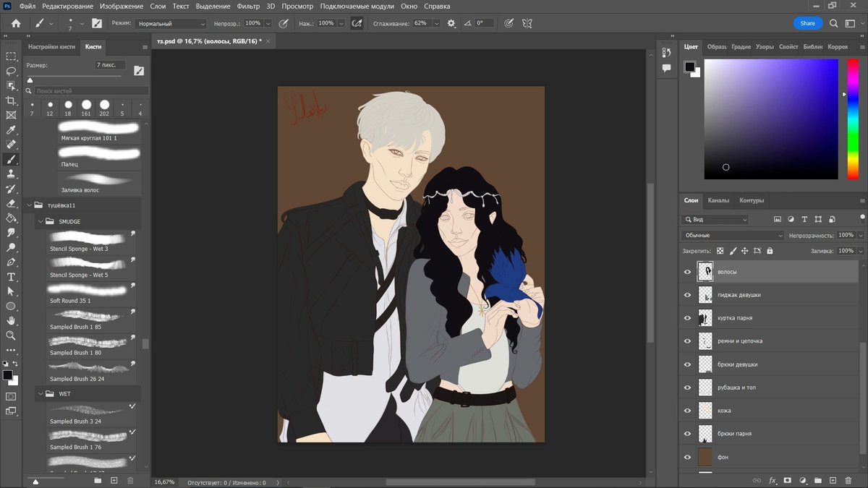Select the Rectangular Marquee tool
Viewport: 868px width, 488px height.
pos(11,56)
